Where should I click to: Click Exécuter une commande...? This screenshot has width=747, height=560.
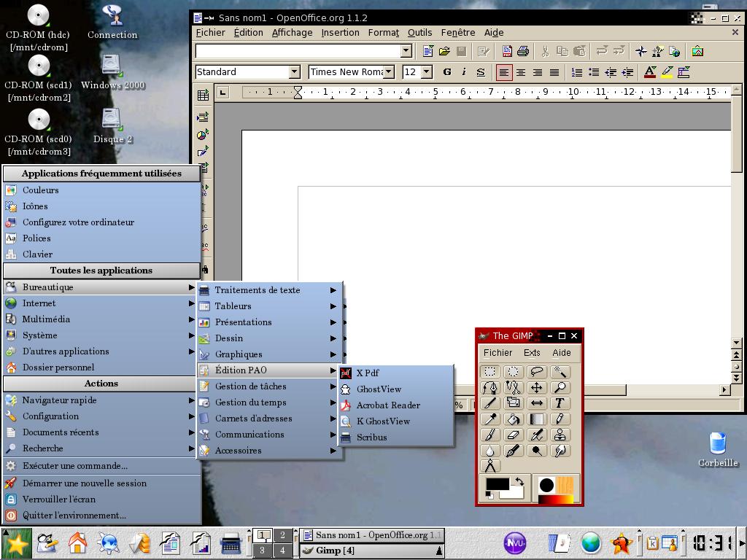101,466
